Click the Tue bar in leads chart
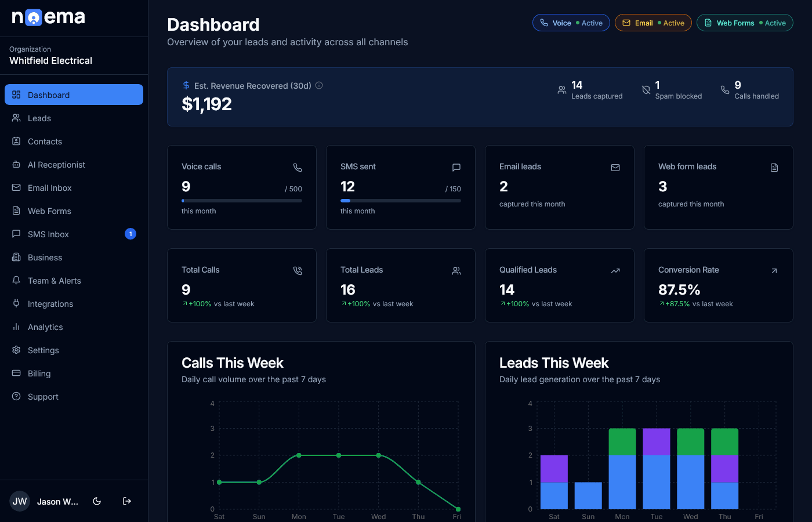This screenshot has height=522, width=812. (657, 469)
